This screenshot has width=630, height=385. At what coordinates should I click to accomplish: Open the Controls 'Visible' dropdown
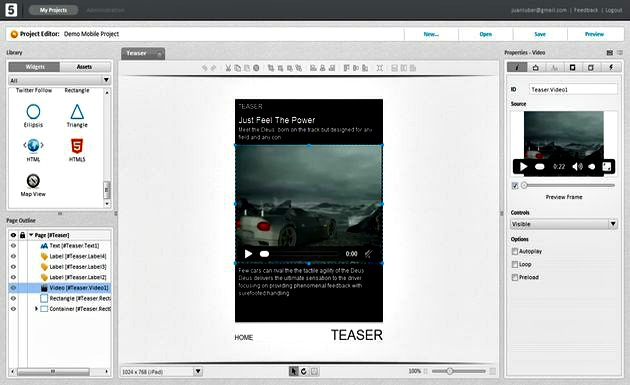point(564,224)
